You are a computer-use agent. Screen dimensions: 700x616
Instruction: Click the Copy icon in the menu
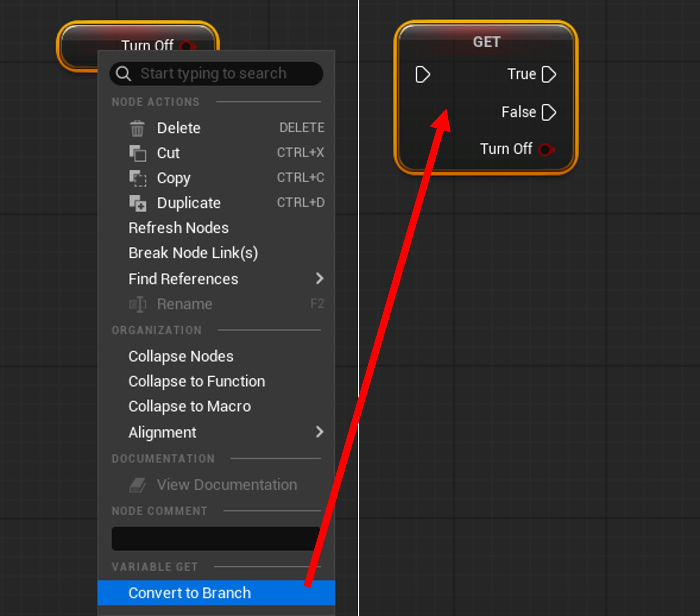[x=138, y=178]
